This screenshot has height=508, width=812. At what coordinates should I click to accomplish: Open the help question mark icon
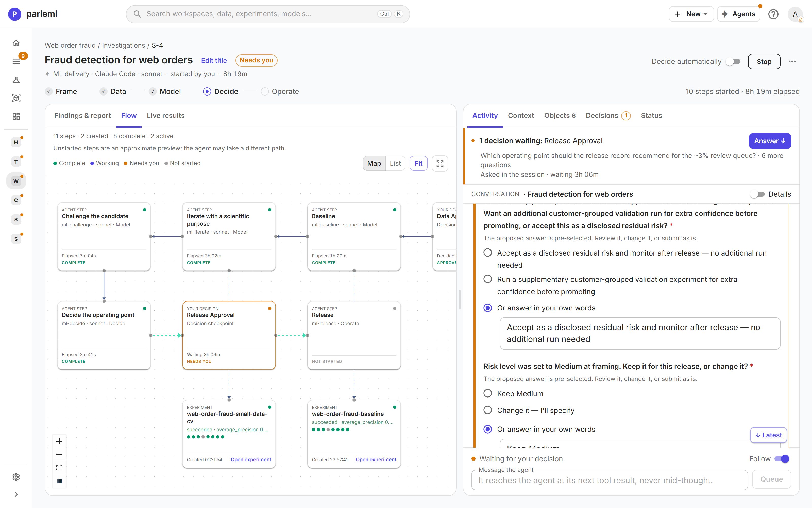point(773,14)
